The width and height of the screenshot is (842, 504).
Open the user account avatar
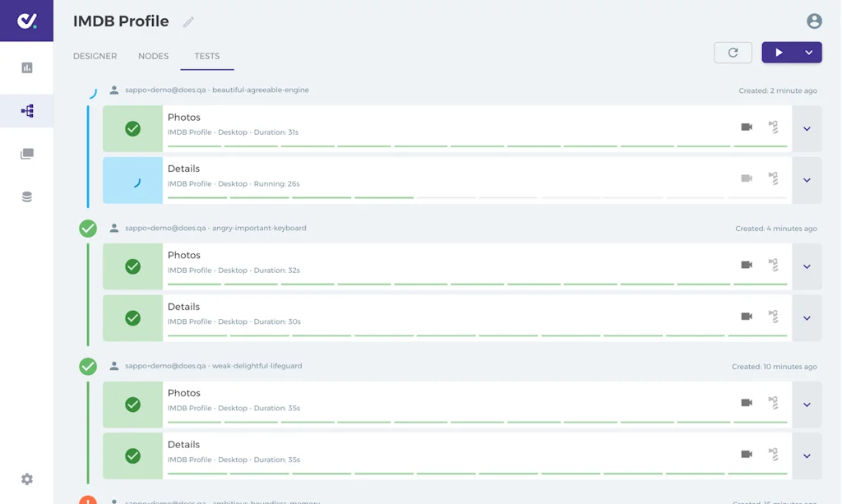(x=814, y=21)
